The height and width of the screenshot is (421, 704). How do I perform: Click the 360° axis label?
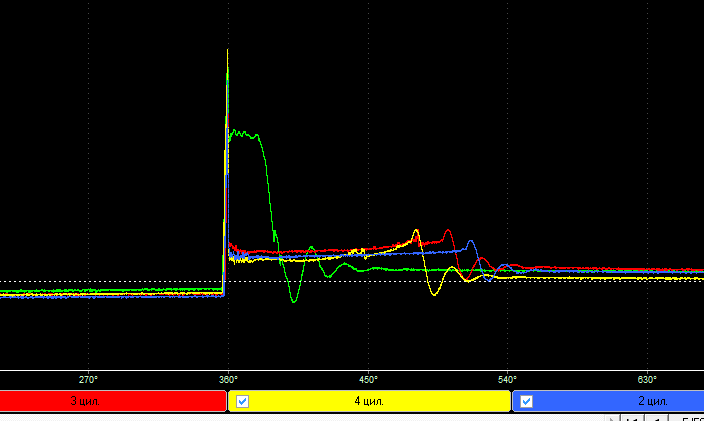(228, 380)
